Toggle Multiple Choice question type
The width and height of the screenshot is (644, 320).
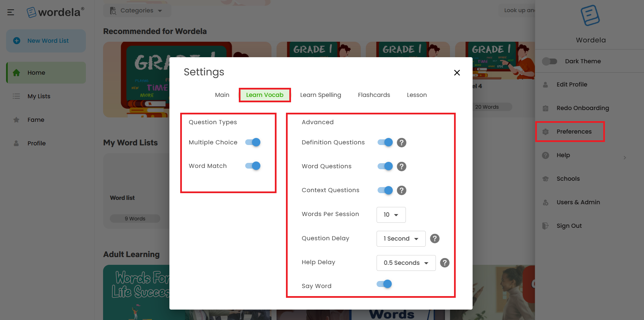(253, 142)
